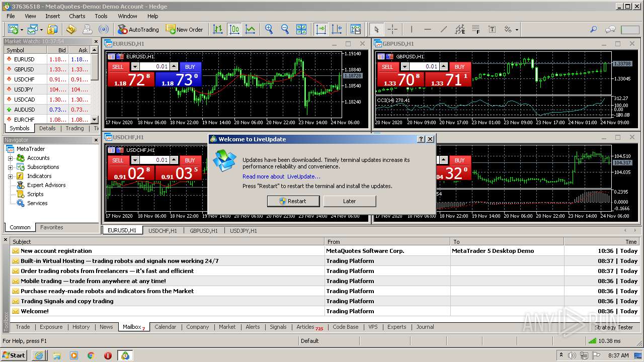Select USDJPY row in Market Watch
The height and width of the screenshot is (362, 644).
click(x=47, y=89)
